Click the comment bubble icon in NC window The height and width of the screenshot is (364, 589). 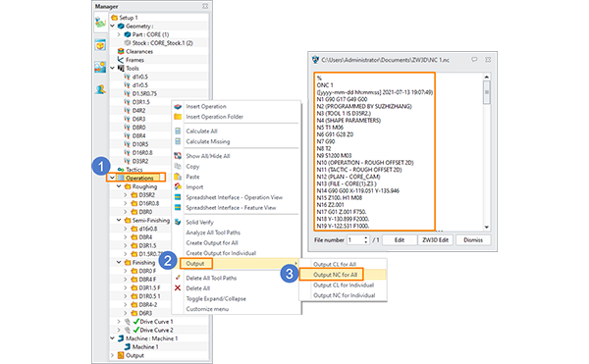pos(474,60)
